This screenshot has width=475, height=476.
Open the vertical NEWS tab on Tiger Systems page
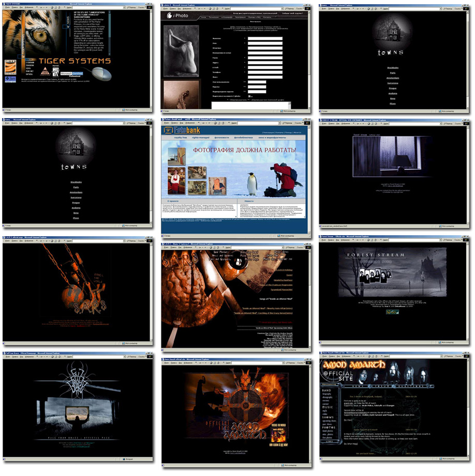(x=68, y=21)
